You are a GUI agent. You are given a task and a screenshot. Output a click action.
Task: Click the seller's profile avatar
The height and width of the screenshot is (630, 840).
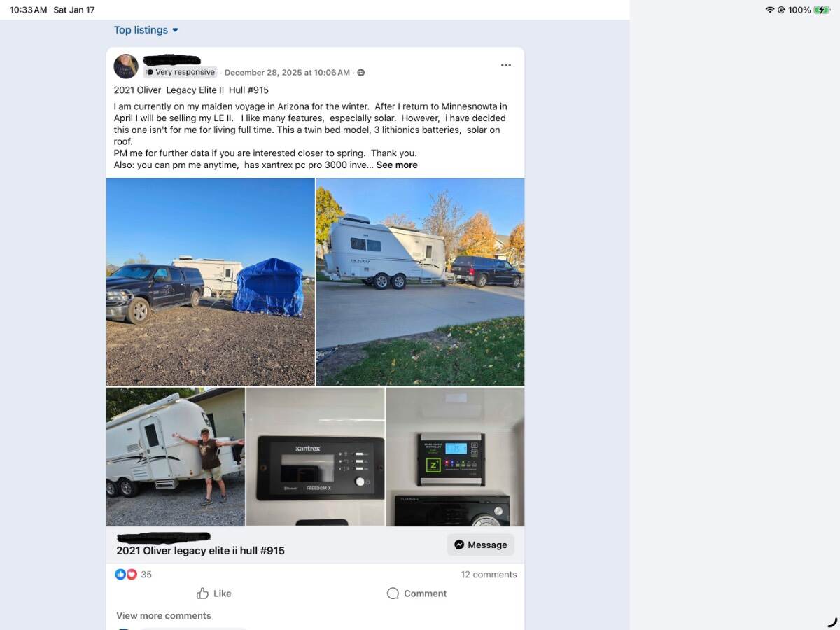pyautogui.click(x=126, y=66)
